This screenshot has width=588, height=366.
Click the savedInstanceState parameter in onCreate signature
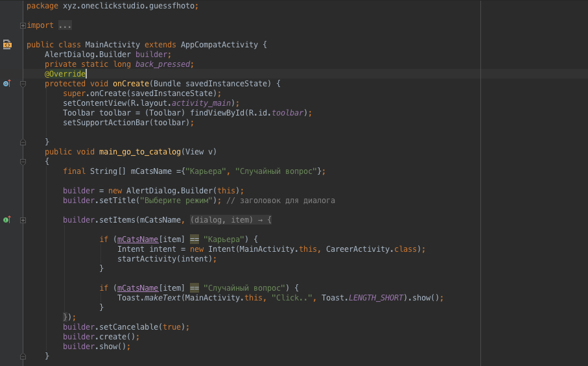pyautogui.click(x=226, y=84)
